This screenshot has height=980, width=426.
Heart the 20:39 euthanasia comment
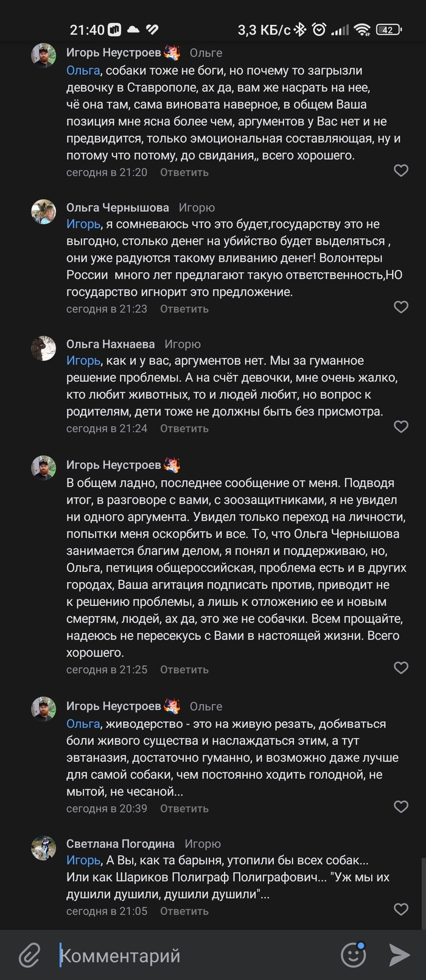401,806
